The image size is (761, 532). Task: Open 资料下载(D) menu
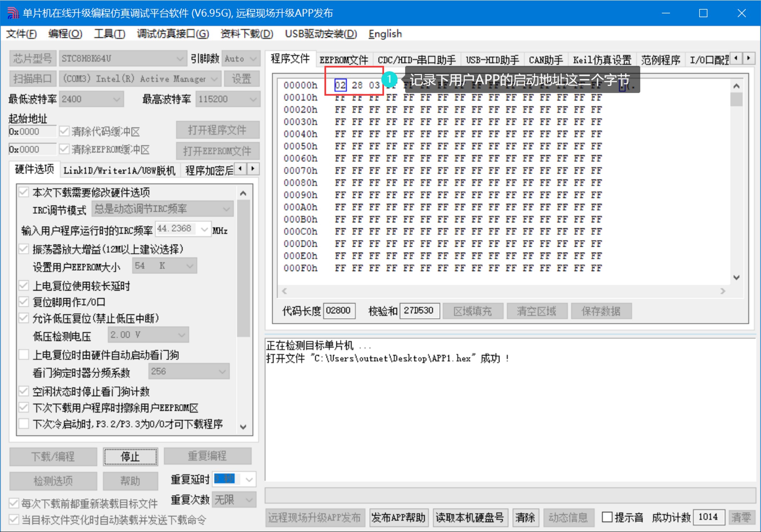click(247, 34)
